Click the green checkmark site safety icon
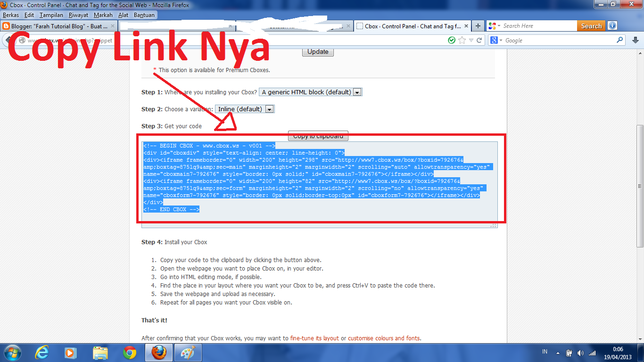 [x=452, y=41]
